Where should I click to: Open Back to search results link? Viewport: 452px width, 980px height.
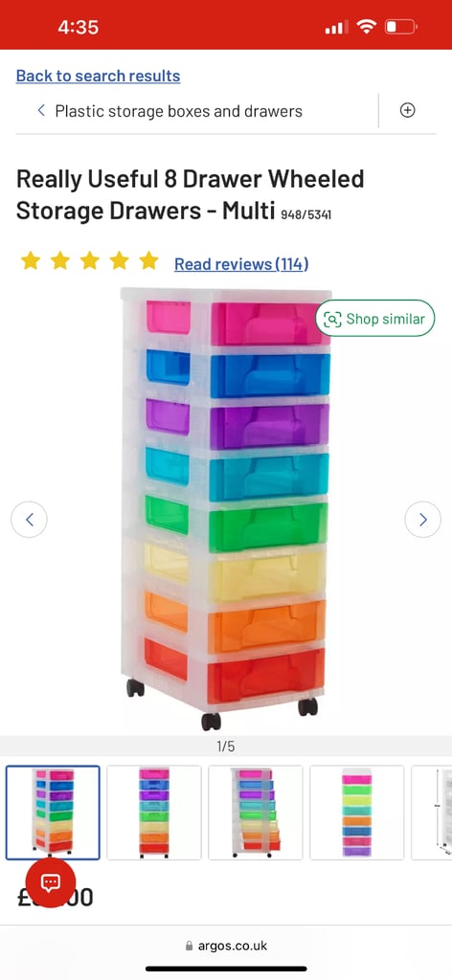point(98,76)
